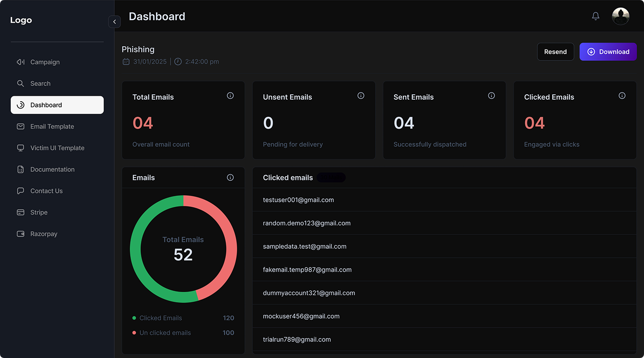Open Documentation via its document icon
Image resolution: width=644 pixels, height=358 pixels.
(20, 169)
